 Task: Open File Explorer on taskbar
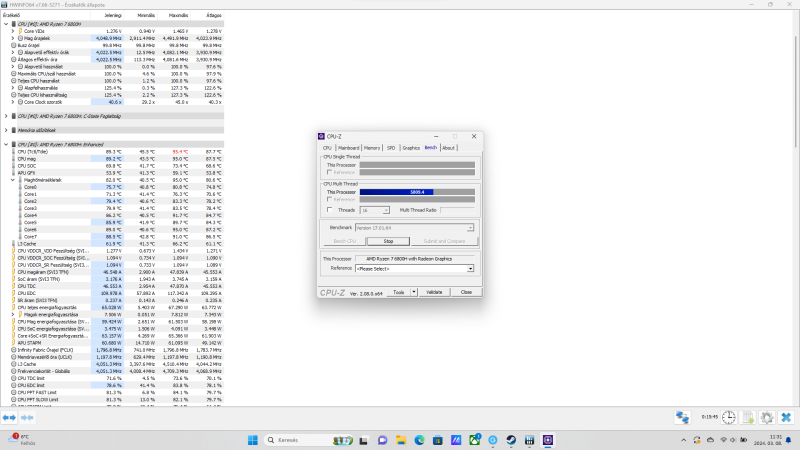pos(401,440)
